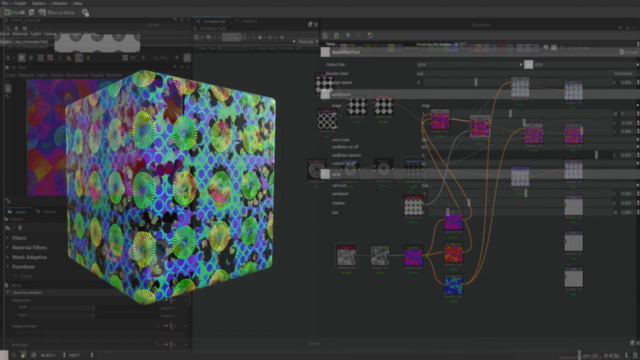Click the fit-to-view icon in 2D view toolbar

pos(125,58)
